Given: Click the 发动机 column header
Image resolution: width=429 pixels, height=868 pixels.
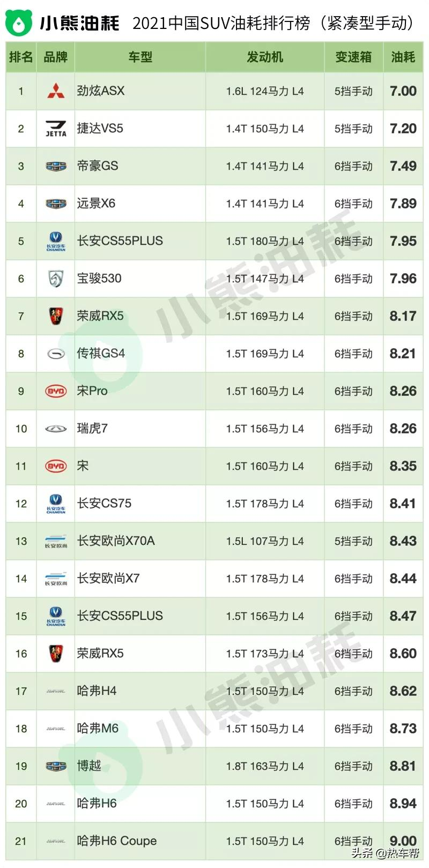Looking at the screenshot, I should point(265,57).
